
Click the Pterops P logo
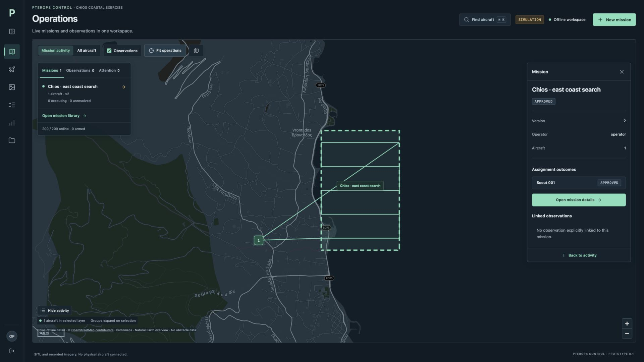[12, 13]
